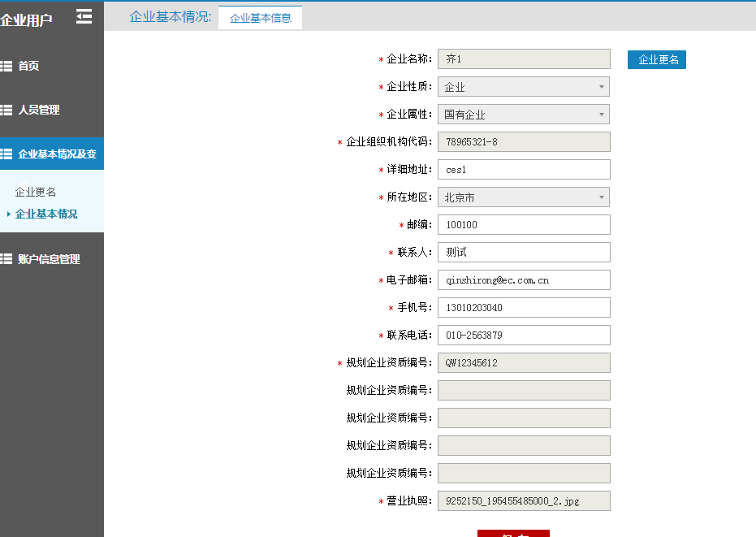Click the blue 企业更名 button
This screenshot has height=537, width=756.
pyautogui.click(x=656, y=59)
